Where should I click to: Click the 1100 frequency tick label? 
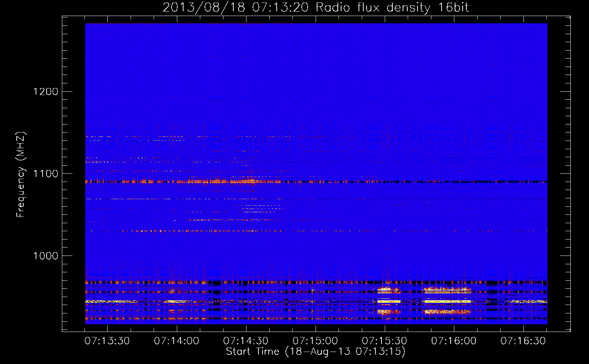click(46, 174)
